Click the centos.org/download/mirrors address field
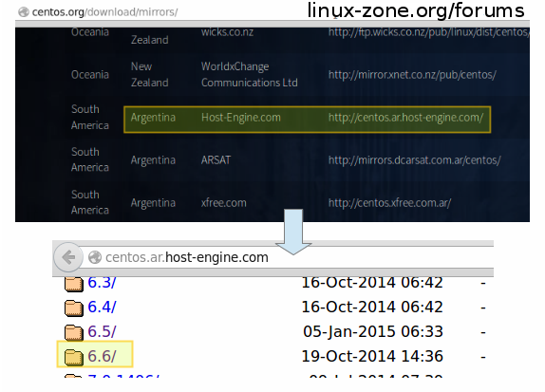545x392 pixels. pyautogui.click(x=104, y=12)
